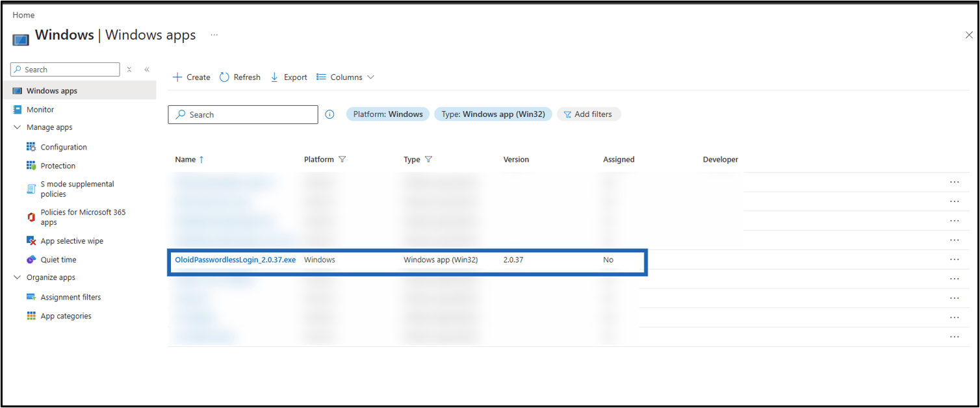980x408 pixels.
Task: Open S mode supplemental policies
Action: coord(77,189)
